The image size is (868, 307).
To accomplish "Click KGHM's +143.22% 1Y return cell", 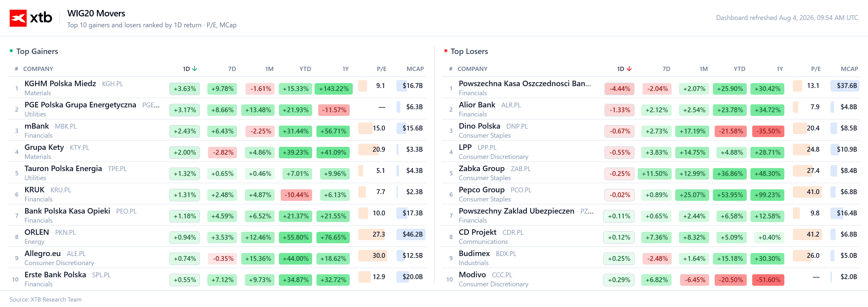I will point(334,89).
